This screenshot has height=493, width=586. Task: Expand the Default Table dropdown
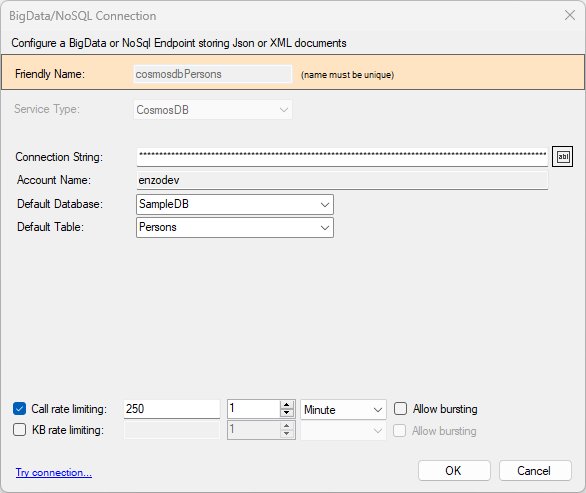pyautogui.click(x=235, y=227)
